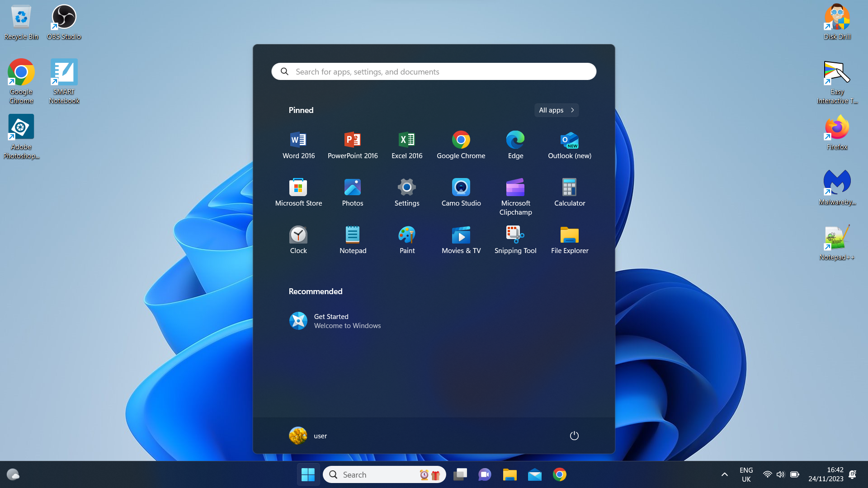Open File Explorer on the taskbar
Image resolution: width=868 pixels, height=488 pixels.
pyautogui.click(x=509, y=474)
